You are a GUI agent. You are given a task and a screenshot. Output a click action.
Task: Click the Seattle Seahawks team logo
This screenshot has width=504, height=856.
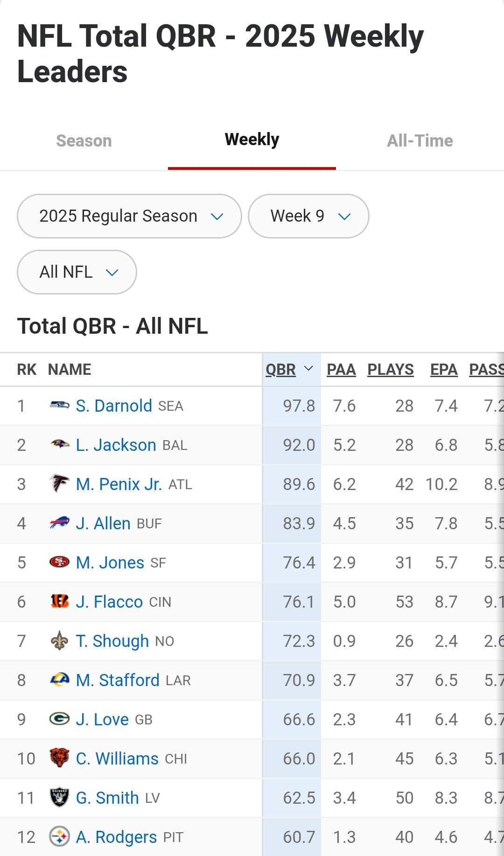(59, 405)
